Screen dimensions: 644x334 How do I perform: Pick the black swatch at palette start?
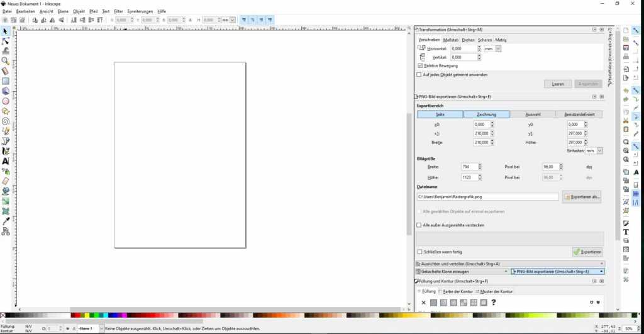pyautogui.click(x=8, y=316)
